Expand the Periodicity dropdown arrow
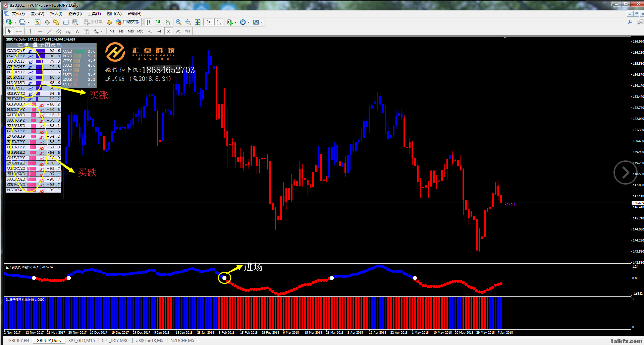The height and width of the screenshot is (345, 644). [x=249, y=22]
